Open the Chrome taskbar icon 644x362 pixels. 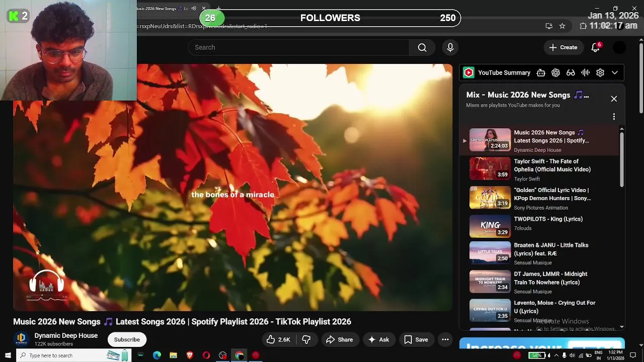point(239,355)
